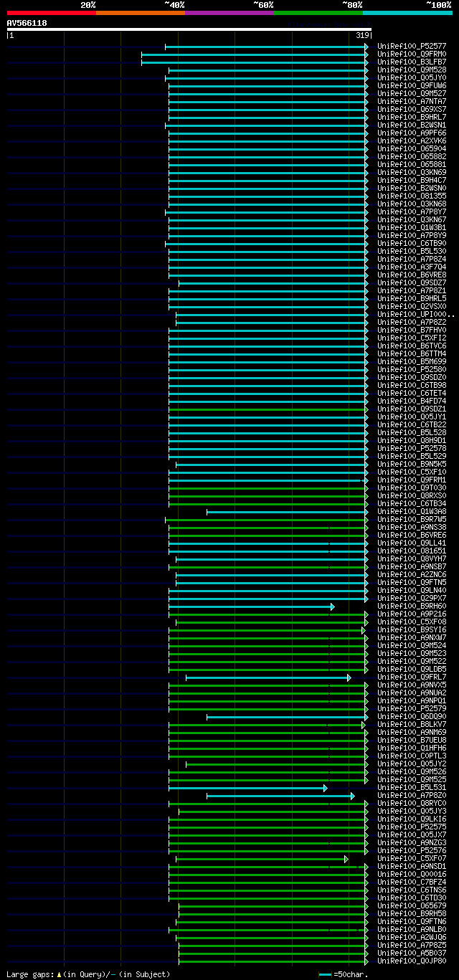Select label UniRef100_C5XFI2

pos(412,338)
